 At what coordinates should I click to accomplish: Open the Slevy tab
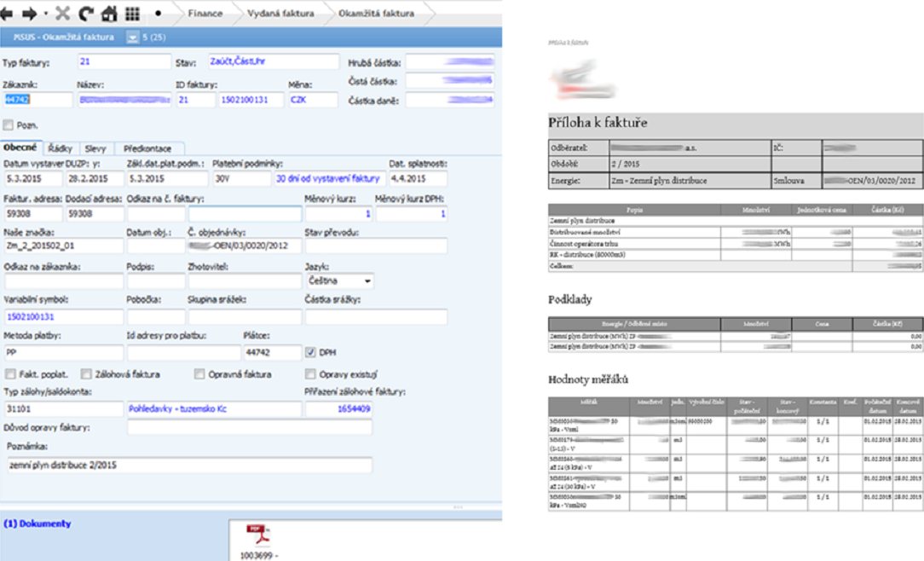point(95,148)
